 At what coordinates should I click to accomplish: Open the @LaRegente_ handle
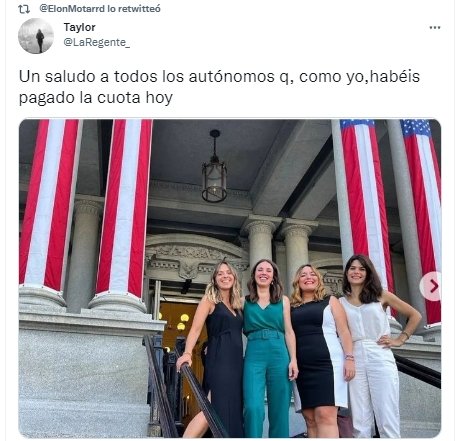pos(97,42)
